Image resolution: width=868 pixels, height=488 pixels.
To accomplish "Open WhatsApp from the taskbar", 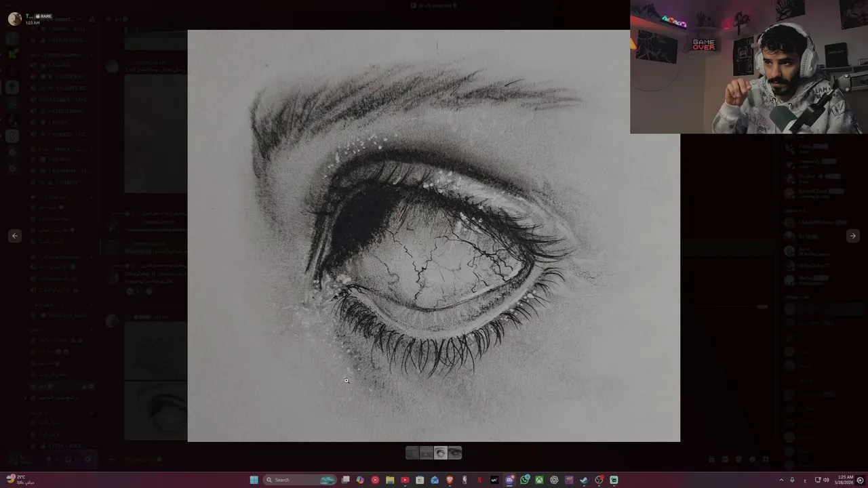I will tap(524, 480).
